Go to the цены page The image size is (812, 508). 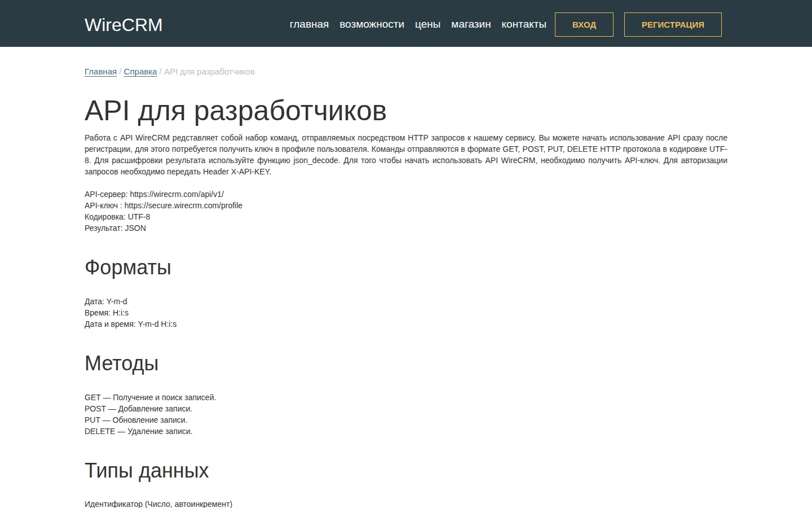pos(427,24)
